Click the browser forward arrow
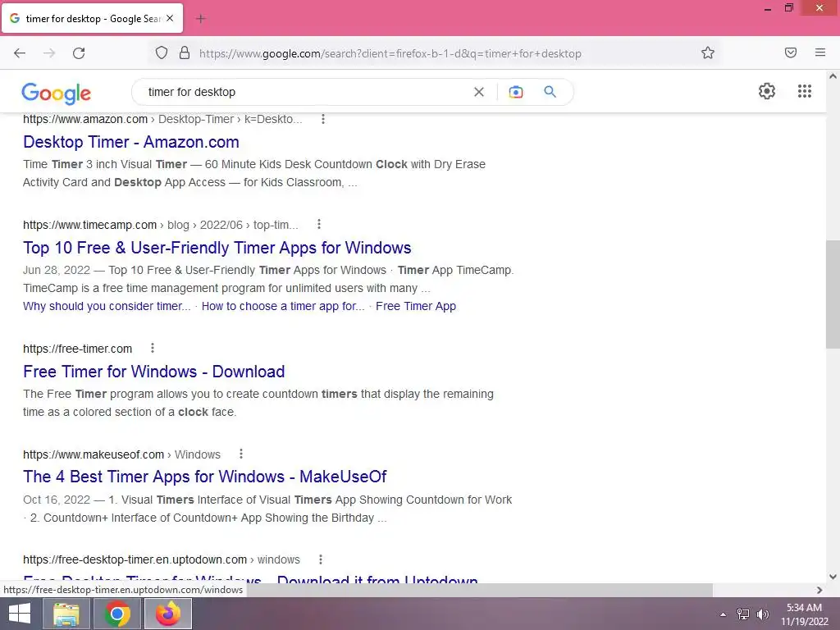Viewport: 840px width, 630px height. tap(49, 53)
